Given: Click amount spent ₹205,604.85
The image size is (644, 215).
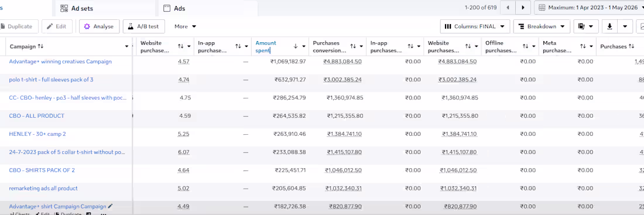Looking at the screenshot, I should pos(289,188).
